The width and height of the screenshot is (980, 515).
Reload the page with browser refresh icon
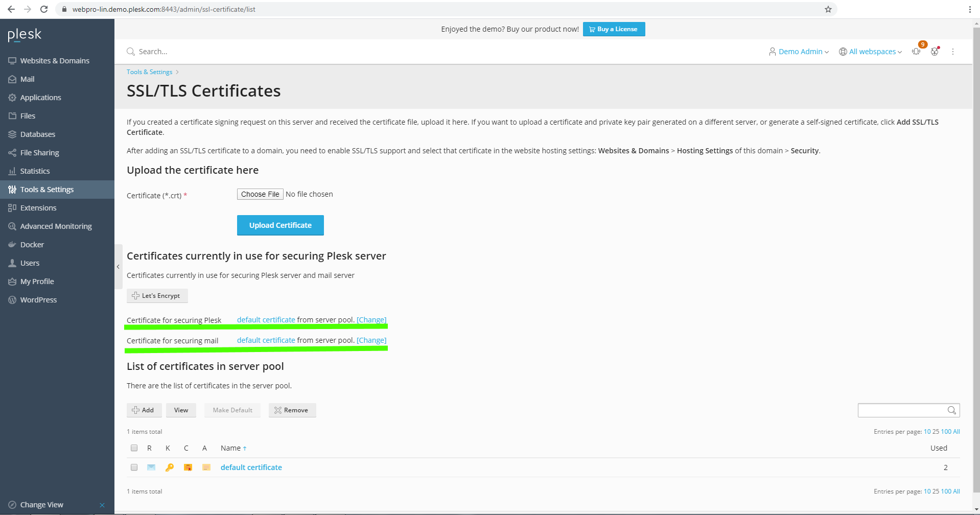point(44,9)
